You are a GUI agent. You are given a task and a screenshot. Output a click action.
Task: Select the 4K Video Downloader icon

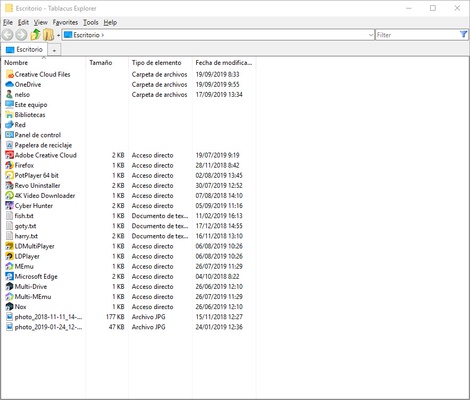(x=10, y=196)
